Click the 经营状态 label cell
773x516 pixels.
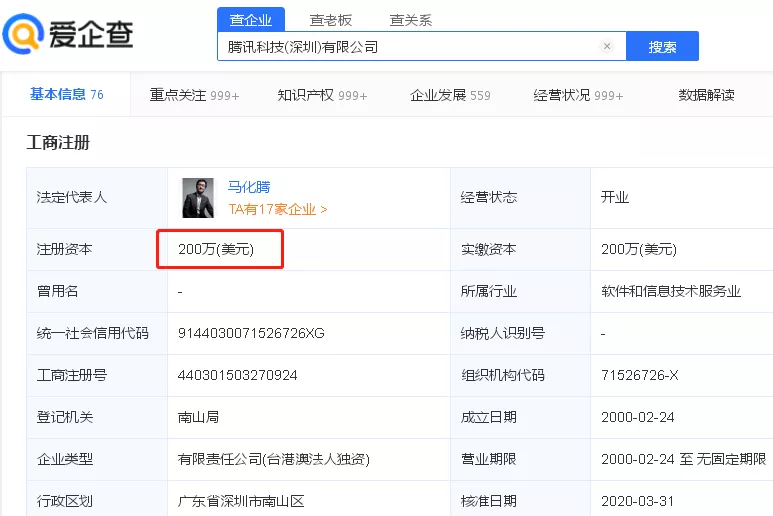[521, 198]
